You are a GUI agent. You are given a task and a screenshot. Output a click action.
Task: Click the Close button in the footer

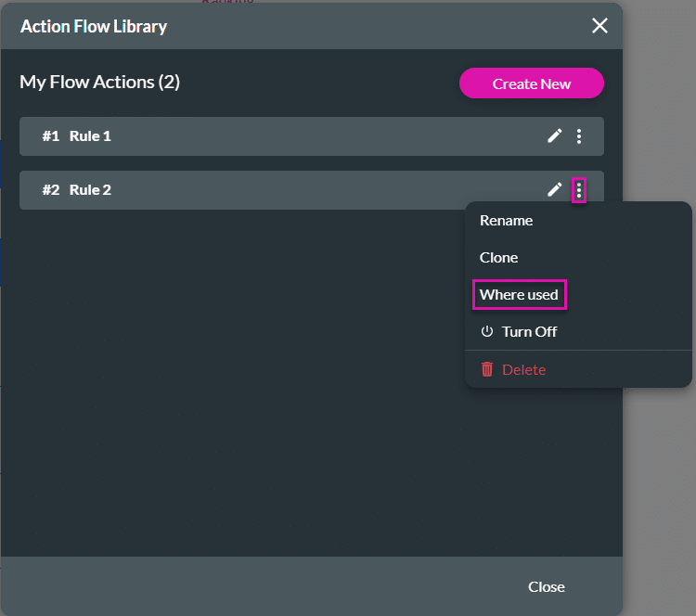coord(546,586)
